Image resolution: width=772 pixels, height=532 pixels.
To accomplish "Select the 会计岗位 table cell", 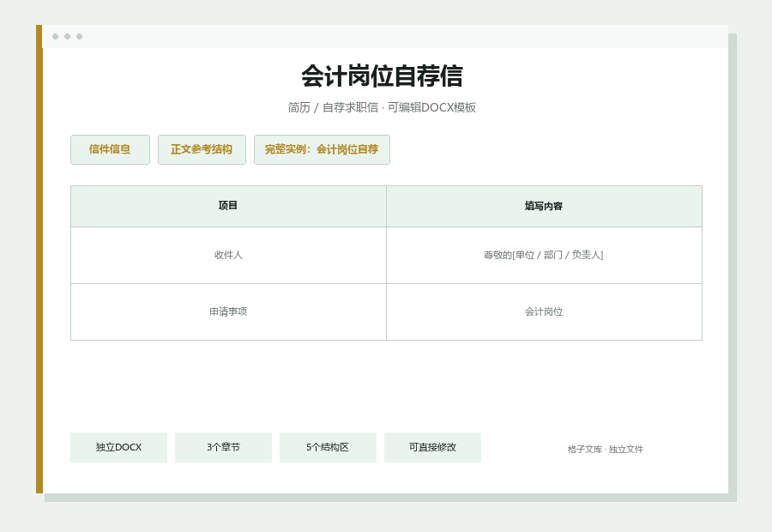I will coord(544,311).
